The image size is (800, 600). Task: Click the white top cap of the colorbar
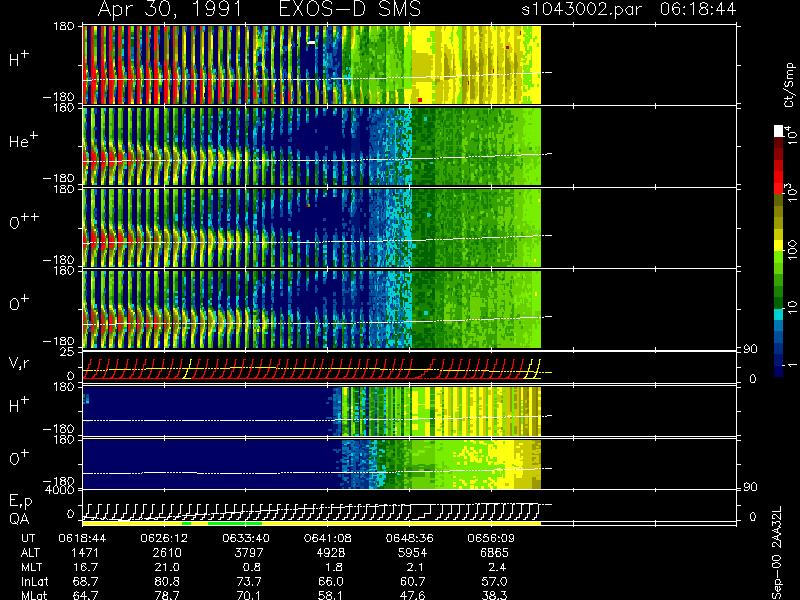[x=779, y=131]
